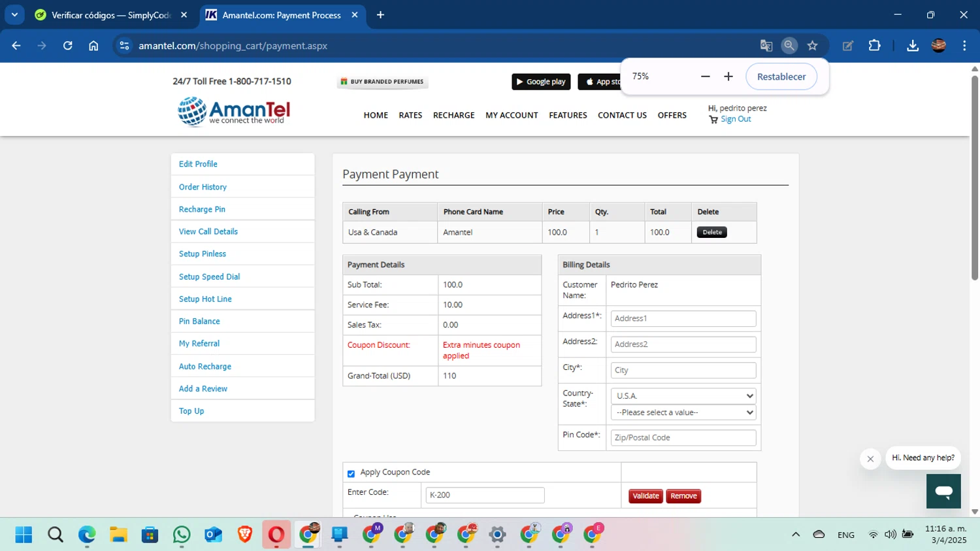Open the browser home page

coord(93,46)
